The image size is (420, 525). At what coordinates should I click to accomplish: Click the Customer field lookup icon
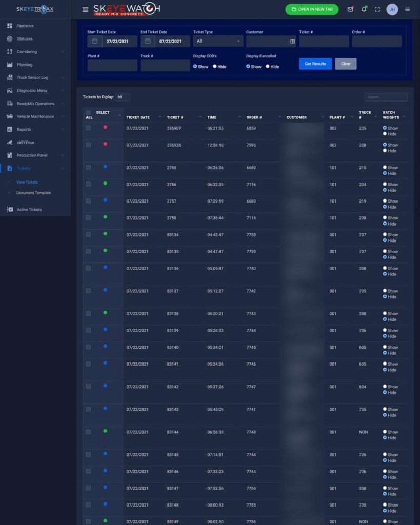(292, 41)
